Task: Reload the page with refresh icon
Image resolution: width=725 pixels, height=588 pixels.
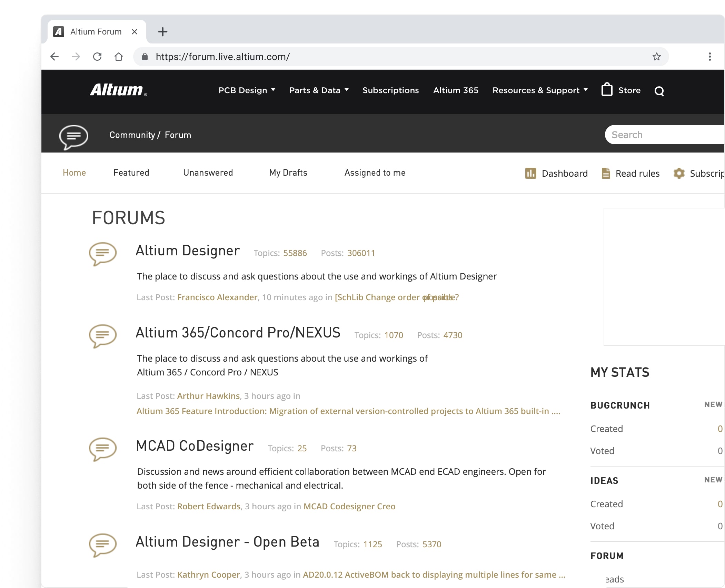Action: coord(97,57)
